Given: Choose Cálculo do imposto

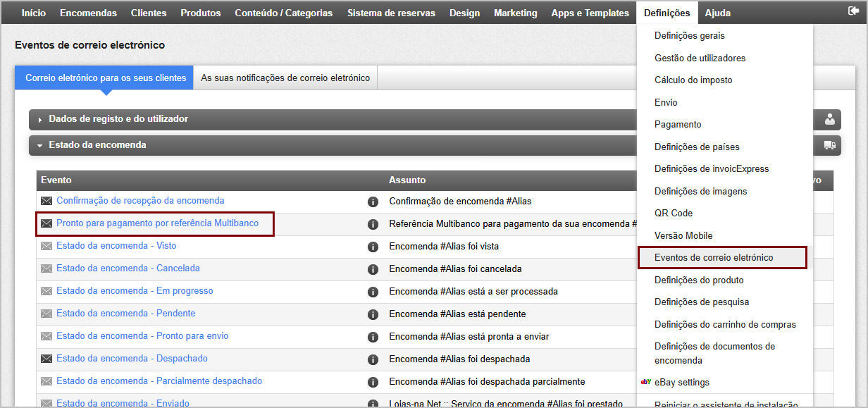Looking at the screenshot, I should 693,80.
